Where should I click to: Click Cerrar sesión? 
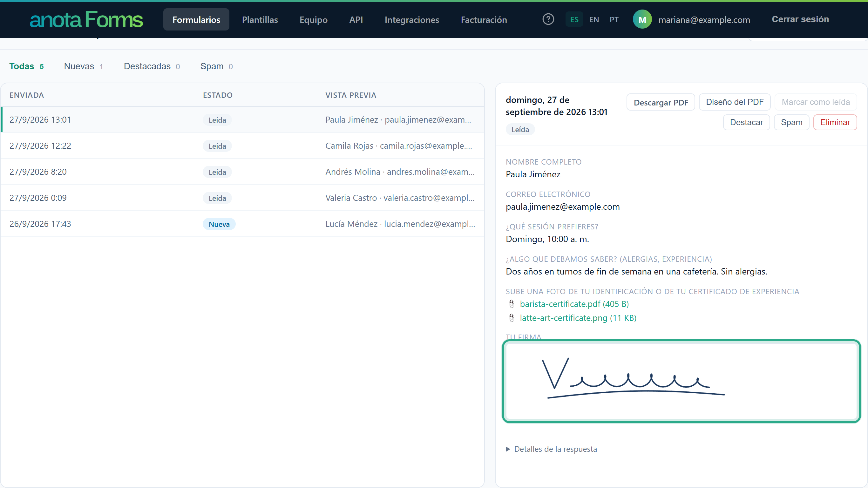point(800,19)
